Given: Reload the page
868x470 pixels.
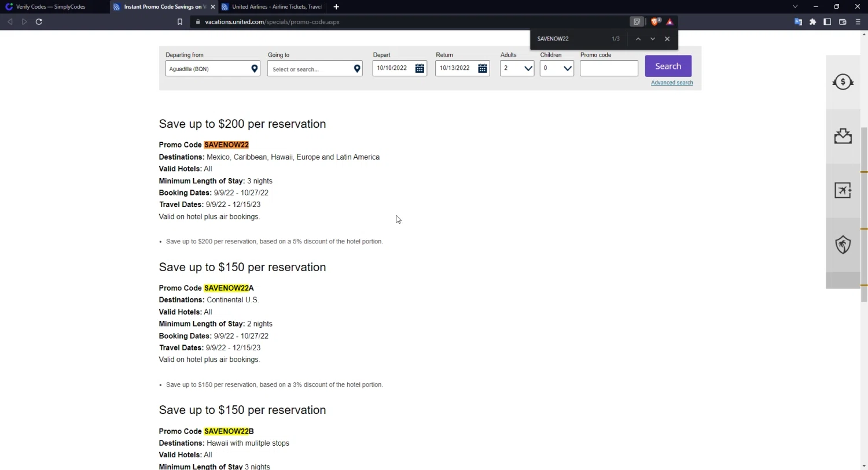Looking at the screenshot, I should (39, 22).
